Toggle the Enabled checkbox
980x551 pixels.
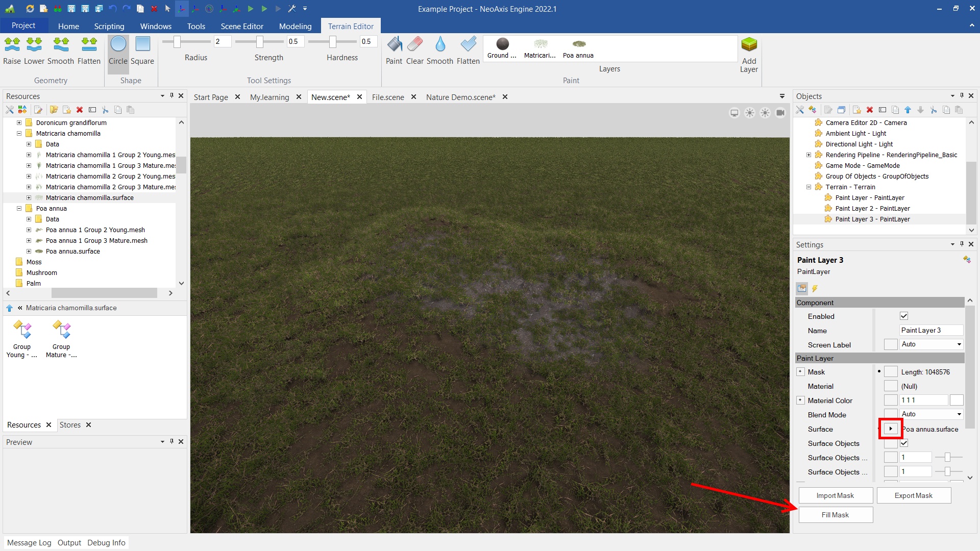click(x=904, y=316)
